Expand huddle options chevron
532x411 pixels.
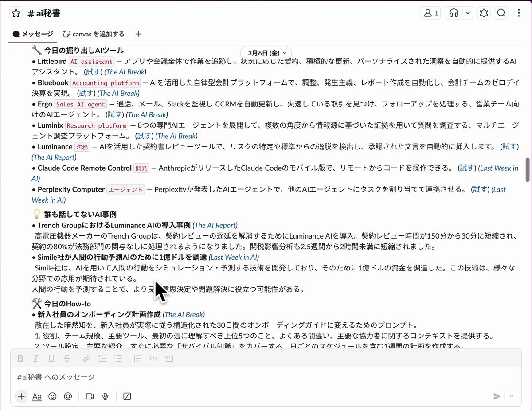click(468, 13)
